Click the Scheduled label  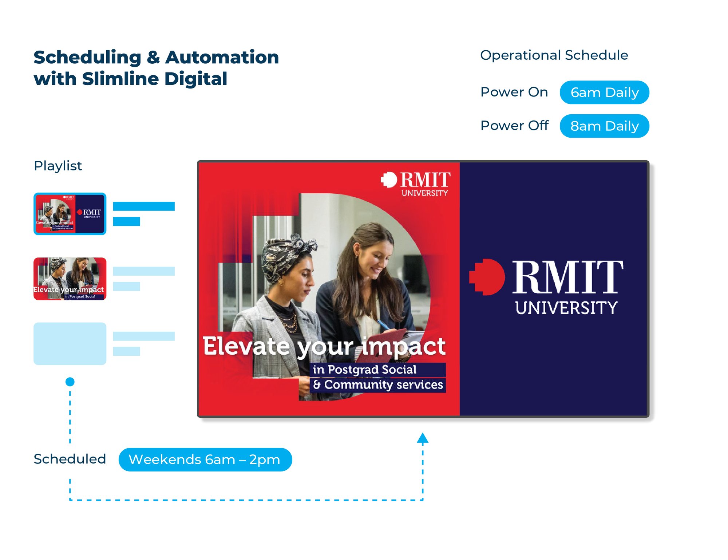70,459
